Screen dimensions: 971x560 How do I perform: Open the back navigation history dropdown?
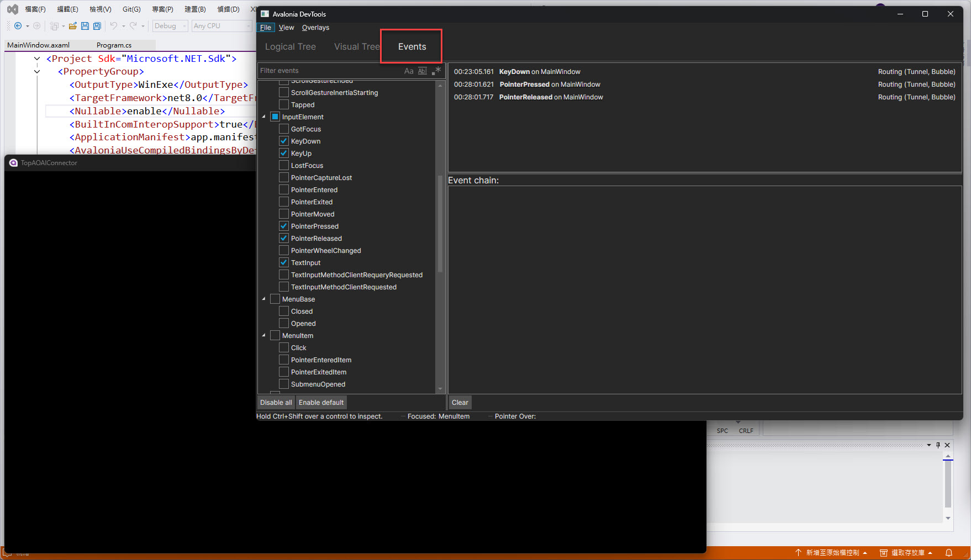coord(27,26)
